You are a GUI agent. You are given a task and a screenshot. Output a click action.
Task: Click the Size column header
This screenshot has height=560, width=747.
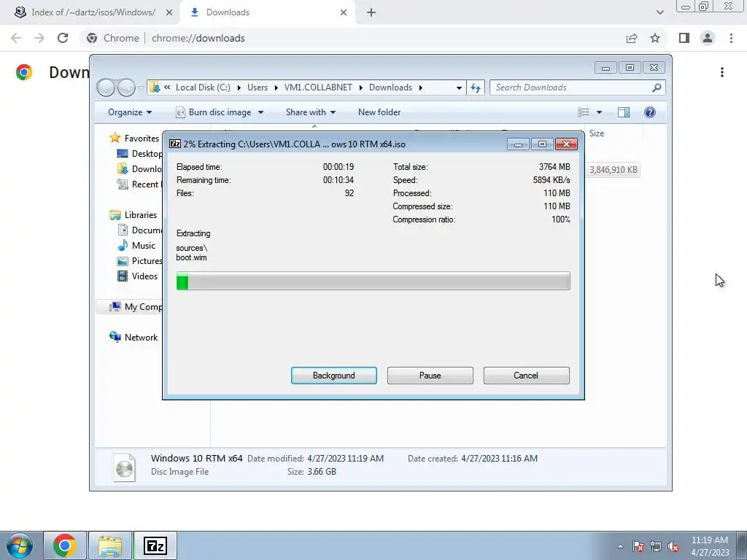click(x=597, y=133)
